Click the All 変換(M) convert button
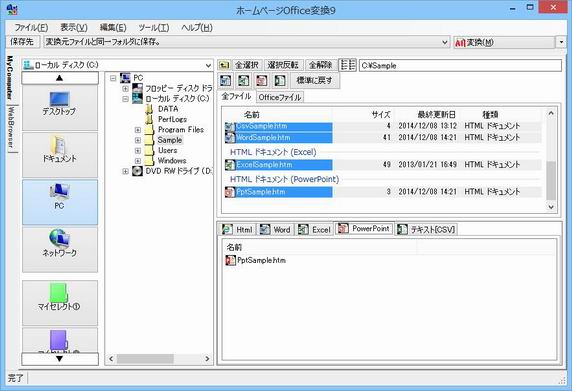Image resolution: width=572 pixels, height=391 pixels. point(504,42)
